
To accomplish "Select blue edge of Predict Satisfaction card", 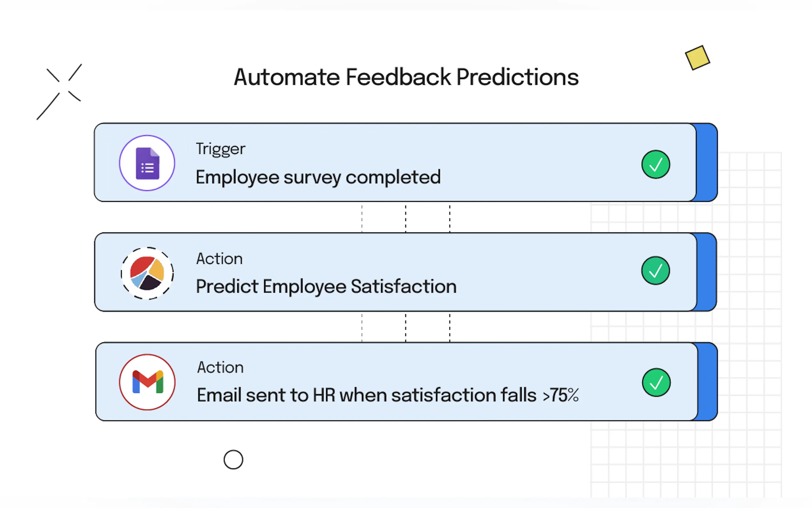I will point(706,272).
